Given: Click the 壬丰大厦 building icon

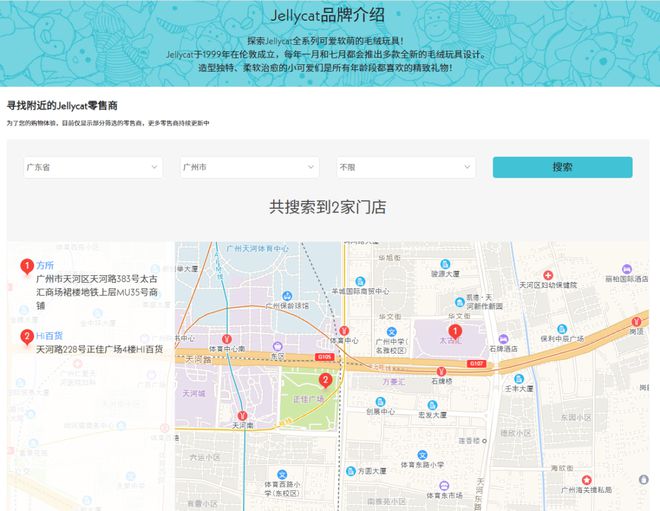Looking at the screenshot, I should [x=519, y=378].
